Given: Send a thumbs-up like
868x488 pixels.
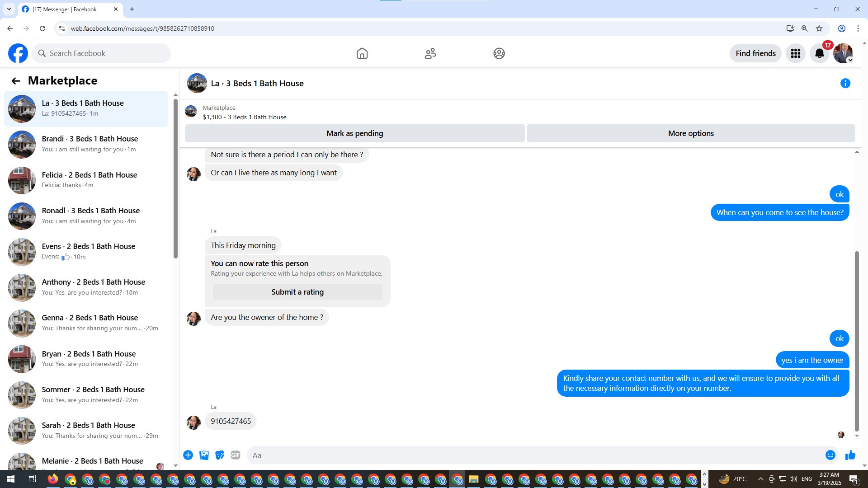Looking at the screenshot, I should tap(850, 455).
